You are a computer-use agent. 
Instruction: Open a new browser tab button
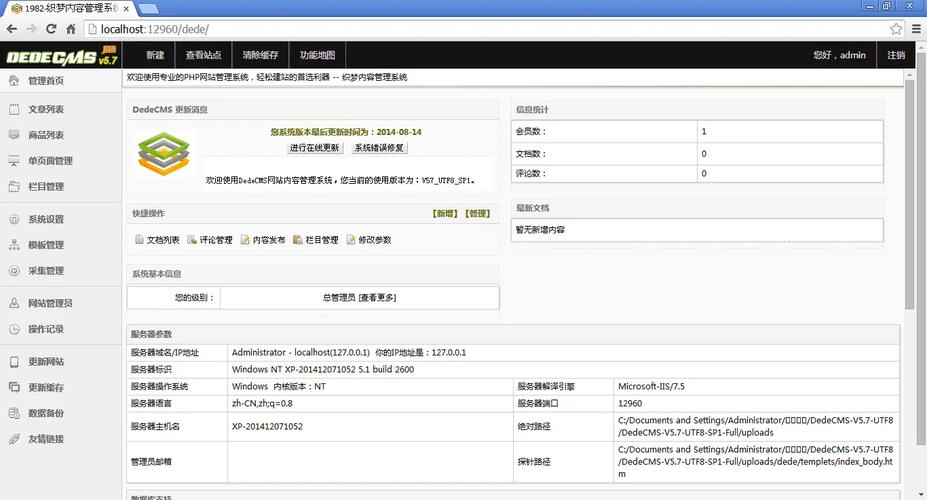[x=147, y=9]
